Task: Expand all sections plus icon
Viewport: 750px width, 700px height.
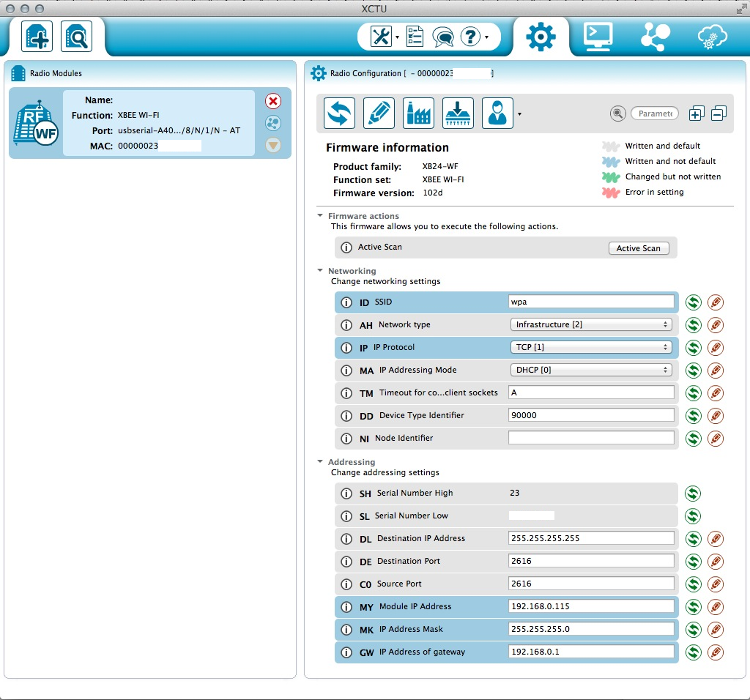Action: tap(697, 113)
